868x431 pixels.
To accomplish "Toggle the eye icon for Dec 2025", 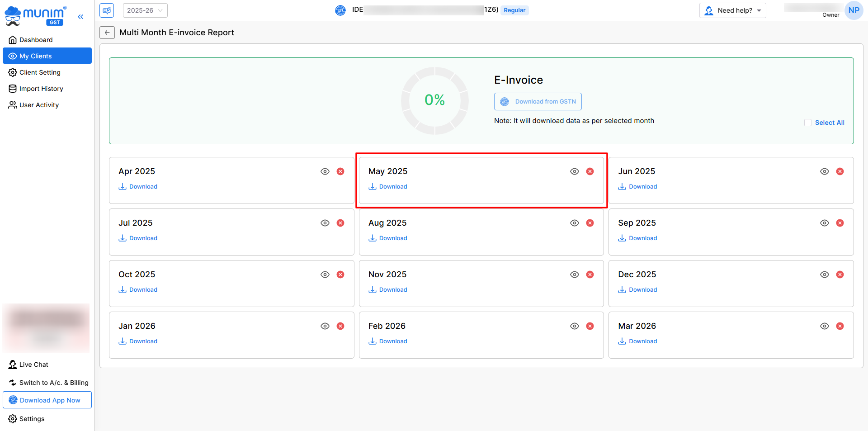I will [x=825, y=275].
